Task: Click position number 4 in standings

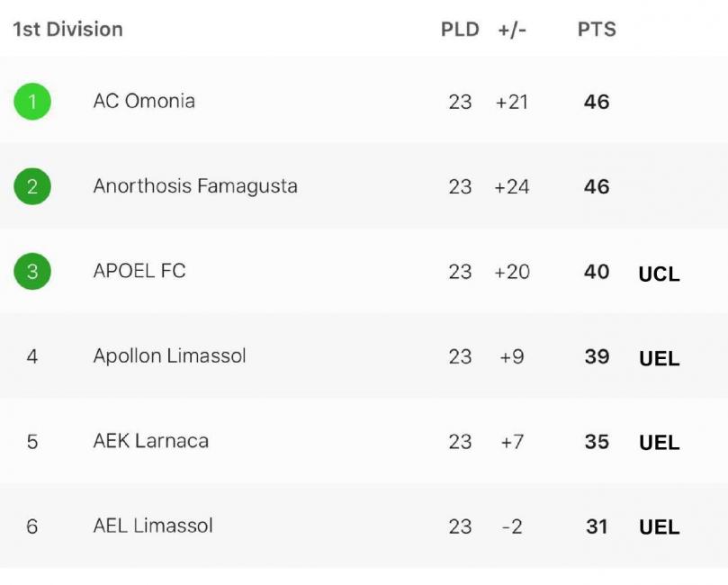Action: 32,356
